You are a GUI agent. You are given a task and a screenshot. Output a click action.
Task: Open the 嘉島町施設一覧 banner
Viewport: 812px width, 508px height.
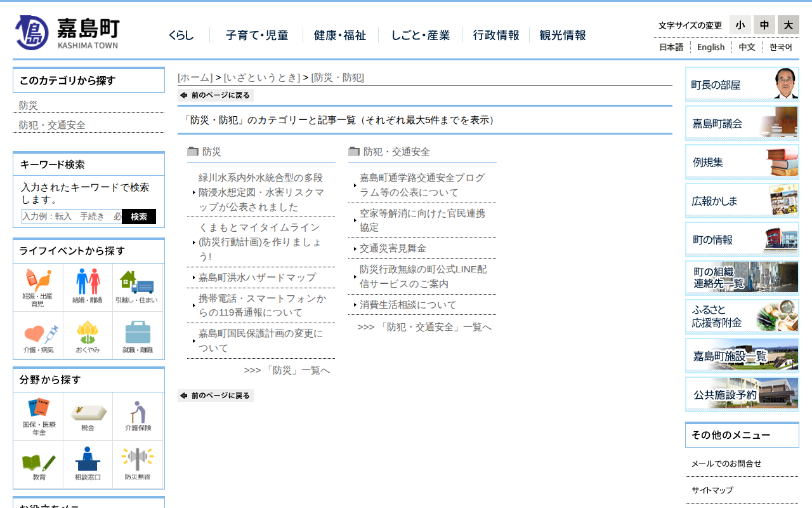742,356
